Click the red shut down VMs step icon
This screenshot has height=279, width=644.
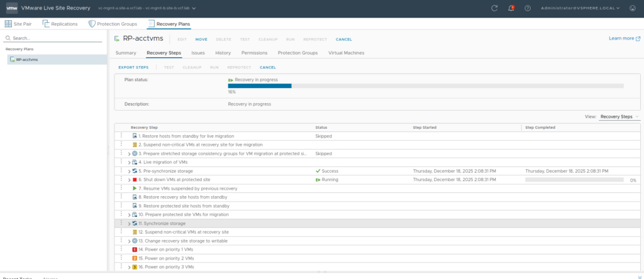point(135,180)
